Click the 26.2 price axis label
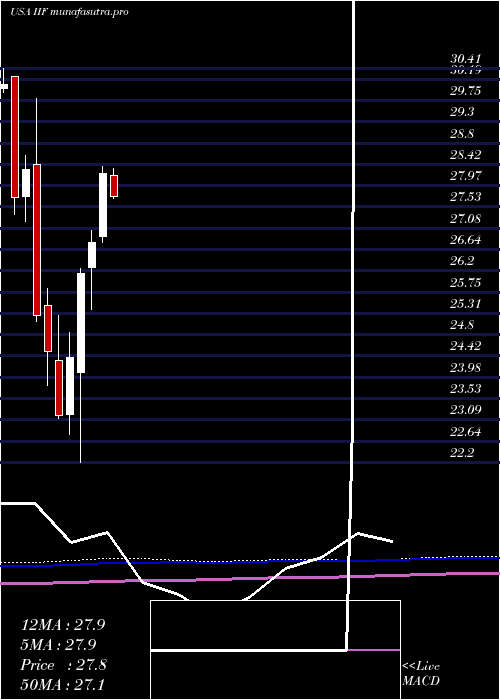The width and height of the screenshot is (500, 700). point(462,261)
